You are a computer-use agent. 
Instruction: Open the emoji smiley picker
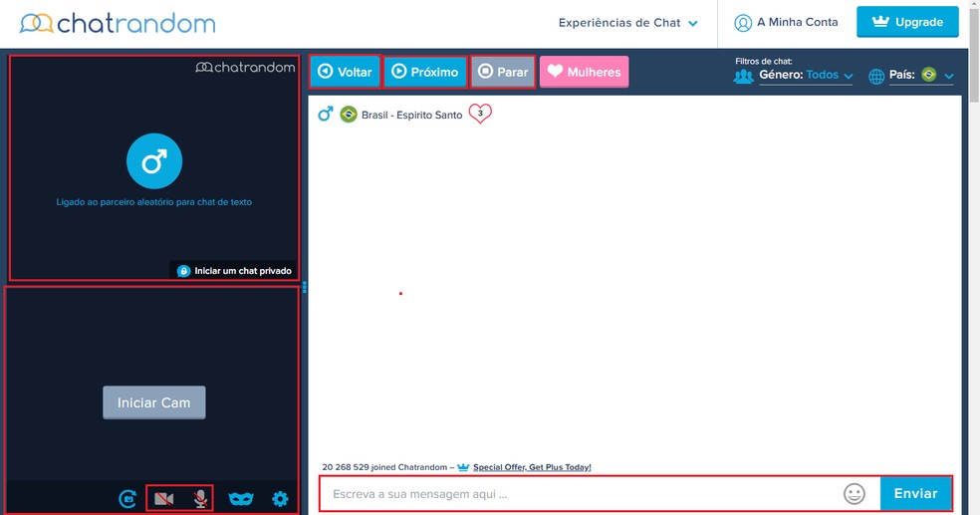click(854, 494)
